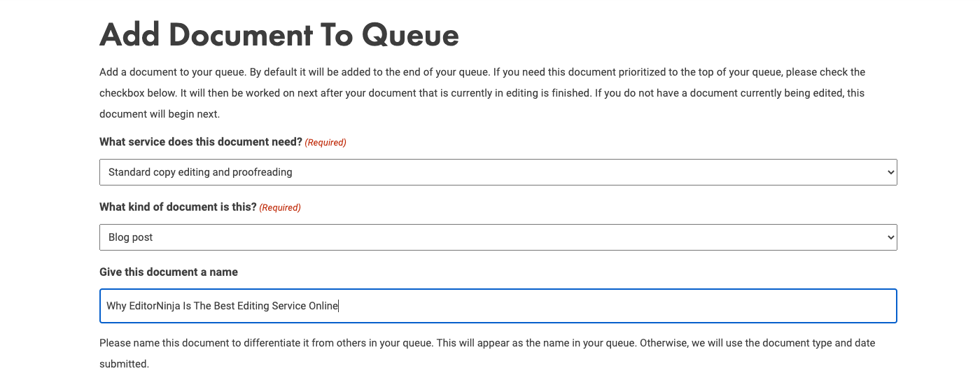The width and height of the screenshot is (980, 378).
Task: Click the 'What kind of document is this?' label
Action: 178,206
